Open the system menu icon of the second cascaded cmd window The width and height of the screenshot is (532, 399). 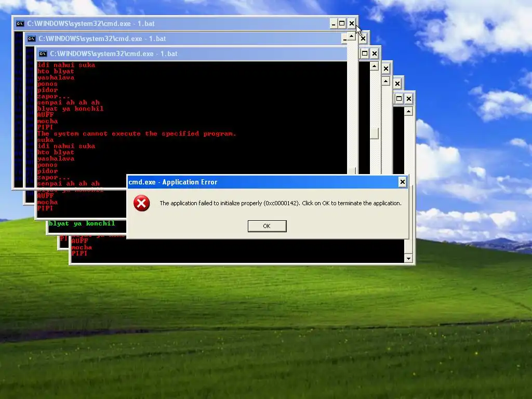click(32, 38)
